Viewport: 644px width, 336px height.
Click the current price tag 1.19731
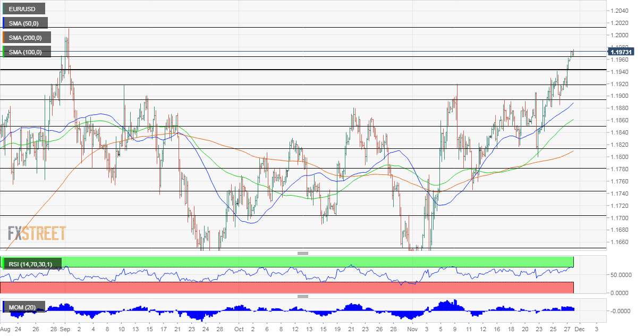[621, 52]
